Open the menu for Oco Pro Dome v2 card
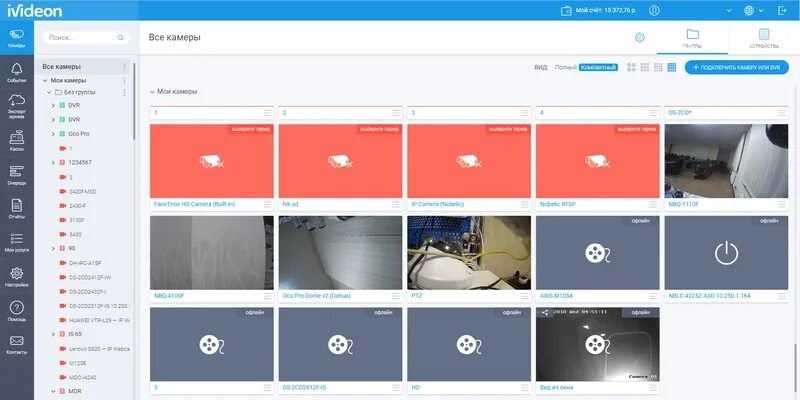This screenshot has height=400, width=800. pyautogui.click(x=396, y=296)
